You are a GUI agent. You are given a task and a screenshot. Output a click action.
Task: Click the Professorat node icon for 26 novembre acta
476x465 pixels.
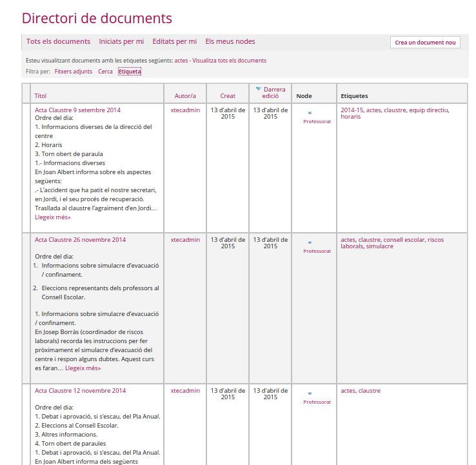tap(310, 242)
